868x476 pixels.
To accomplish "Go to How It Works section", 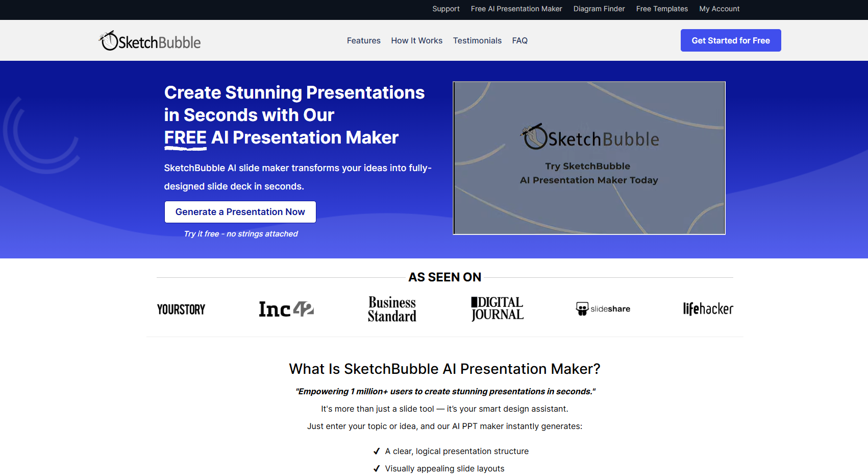I will click(416, 41).
